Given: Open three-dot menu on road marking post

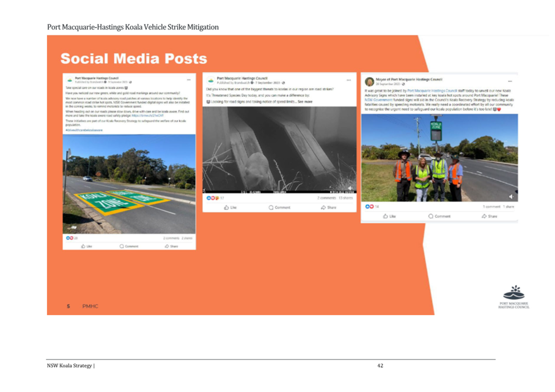Looking at the screenshot, I should (189, 80).
